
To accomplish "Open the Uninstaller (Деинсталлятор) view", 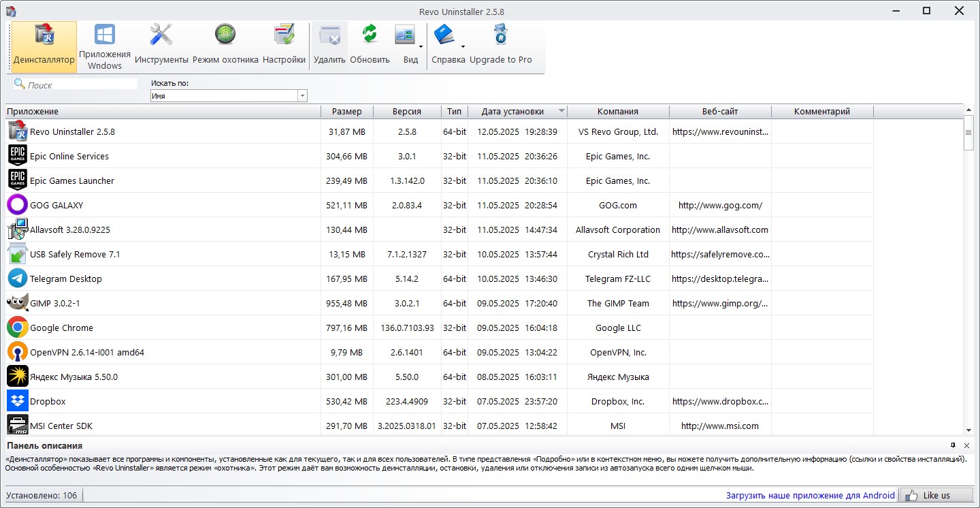I will 44,47.
